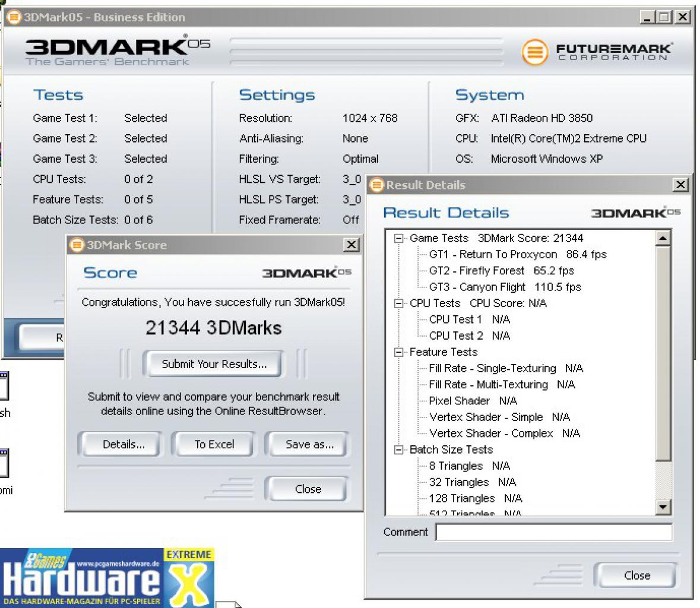The width and height of the screenshot is (700, 608).
Task: Click the 3DMark05 main window title icon
Action: pyautogui.click(x=14, y=17)
